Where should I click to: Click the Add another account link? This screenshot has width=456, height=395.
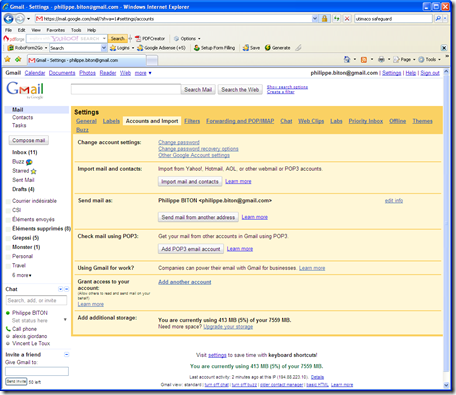tap(185, 282)
